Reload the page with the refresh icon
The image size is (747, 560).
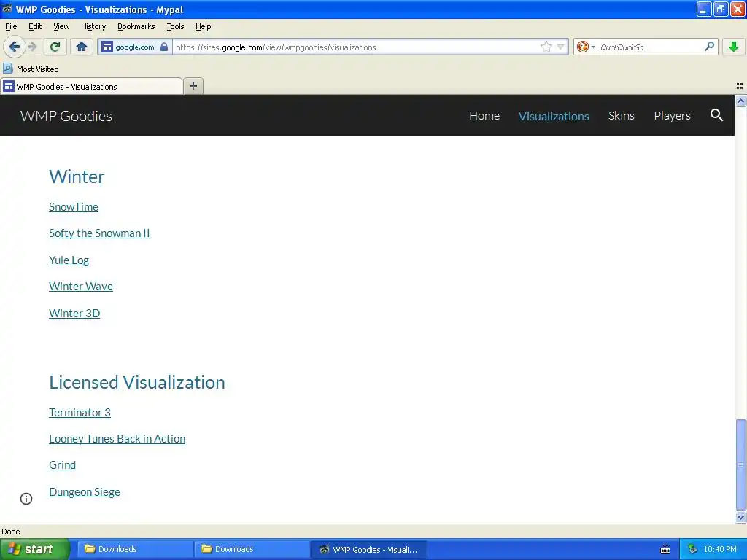[55, 47]
